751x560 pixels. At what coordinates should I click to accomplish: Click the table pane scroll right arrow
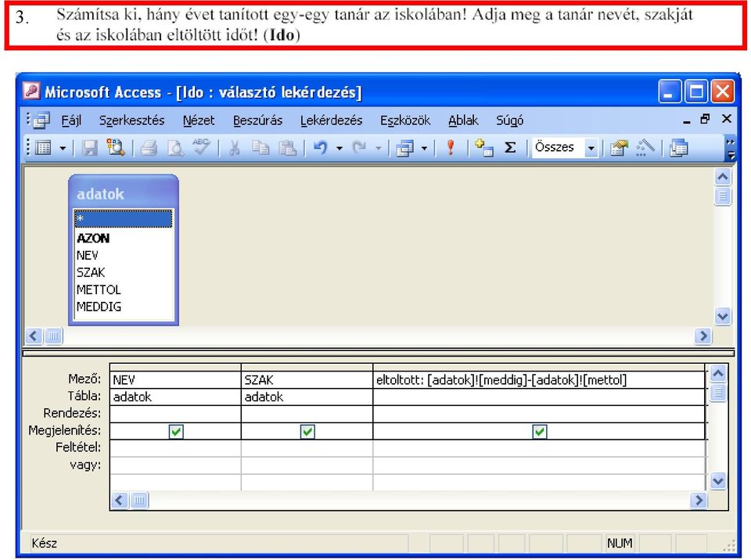tap(702, 336)
